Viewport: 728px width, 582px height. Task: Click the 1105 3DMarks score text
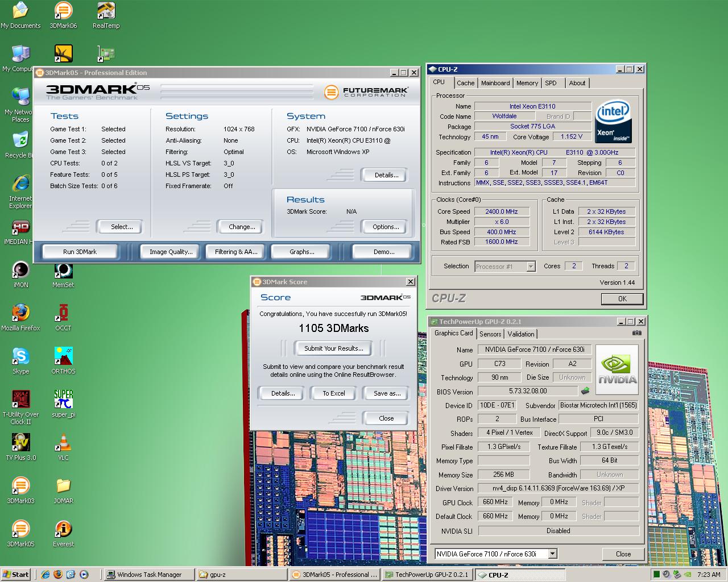[x=333, y=329]
